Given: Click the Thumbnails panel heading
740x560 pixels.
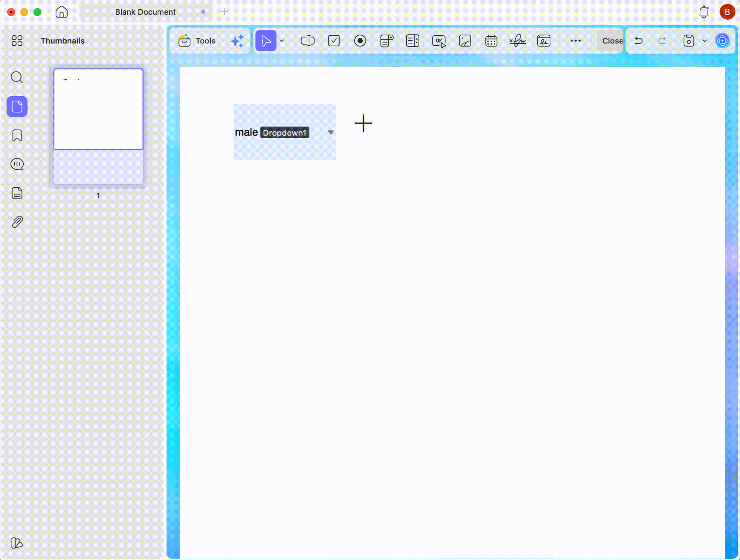Looking at the screenshot, I should click(63, 41).
